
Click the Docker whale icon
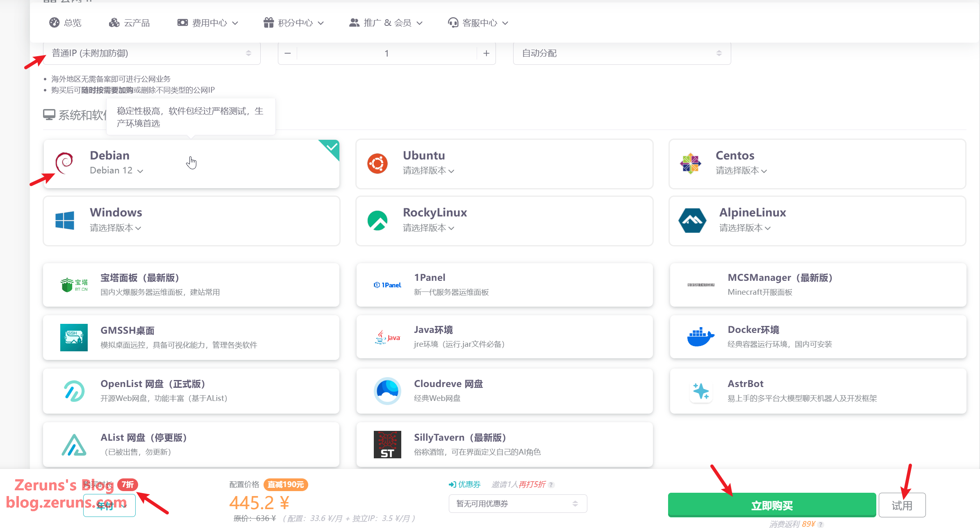(x=700, y=337)
